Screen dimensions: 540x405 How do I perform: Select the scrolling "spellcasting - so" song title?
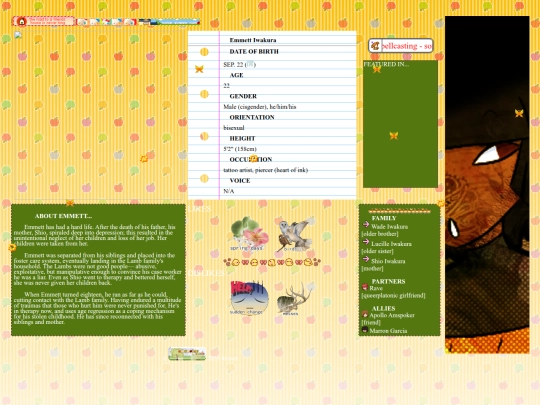click(406, 46)
